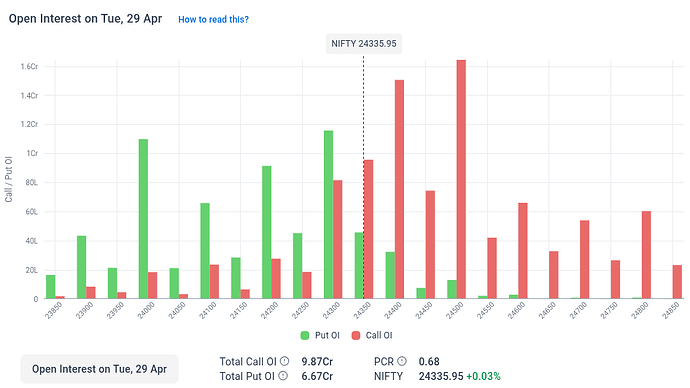The image size is (690, 388).
Task: Click the red Call OI bar at 24350
Action: point(368,230)
